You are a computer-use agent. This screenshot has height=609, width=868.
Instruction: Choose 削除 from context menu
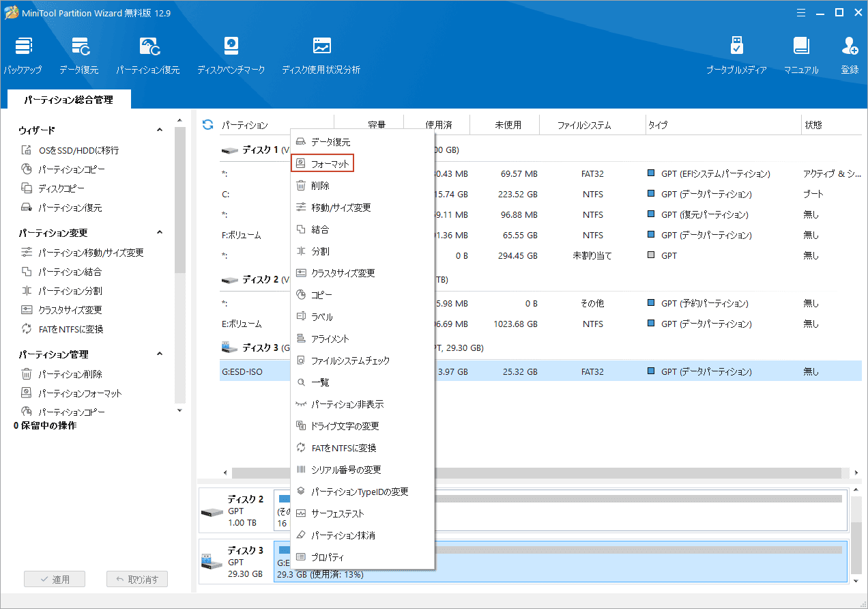tap(363, 186)
